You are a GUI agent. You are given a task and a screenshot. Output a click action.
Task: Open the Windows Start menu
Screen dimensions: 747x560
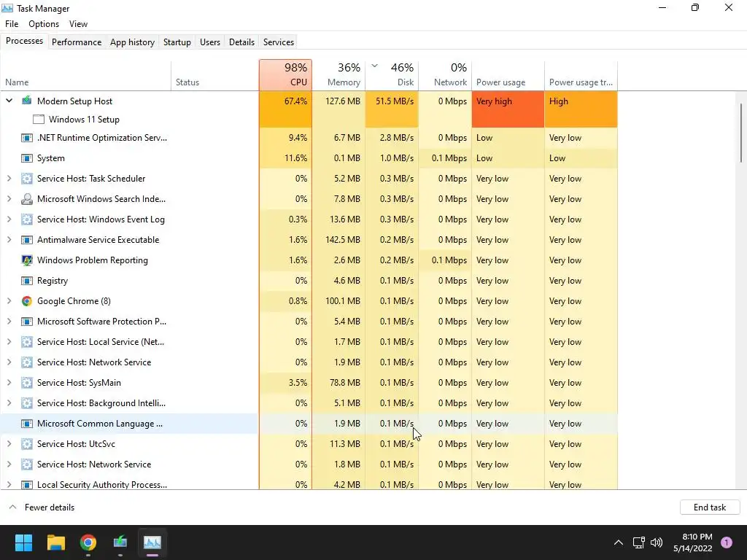point(23,542)
